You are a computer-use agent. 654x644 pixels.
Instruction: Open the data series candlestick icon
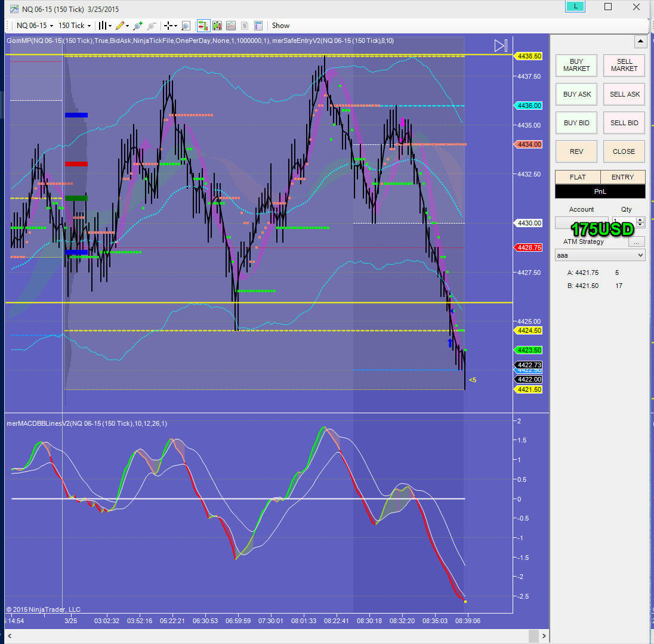coord(217,26)
